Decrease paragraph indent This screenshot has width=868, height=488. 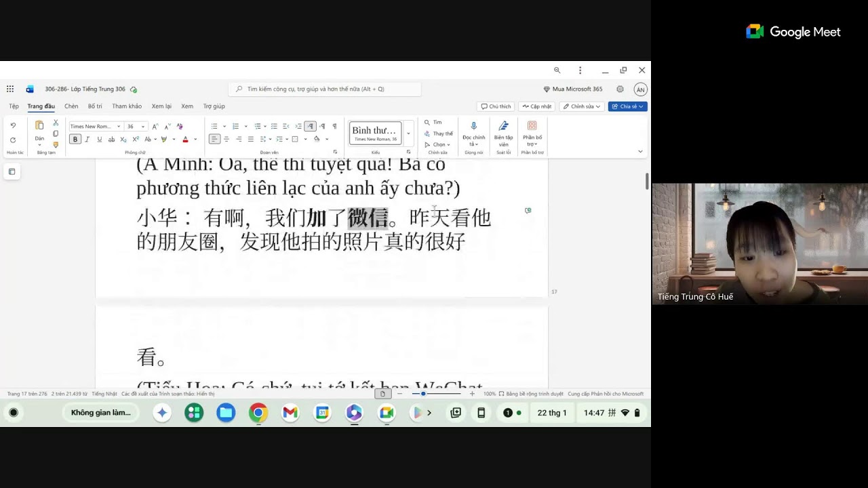(x=286, y=126)
